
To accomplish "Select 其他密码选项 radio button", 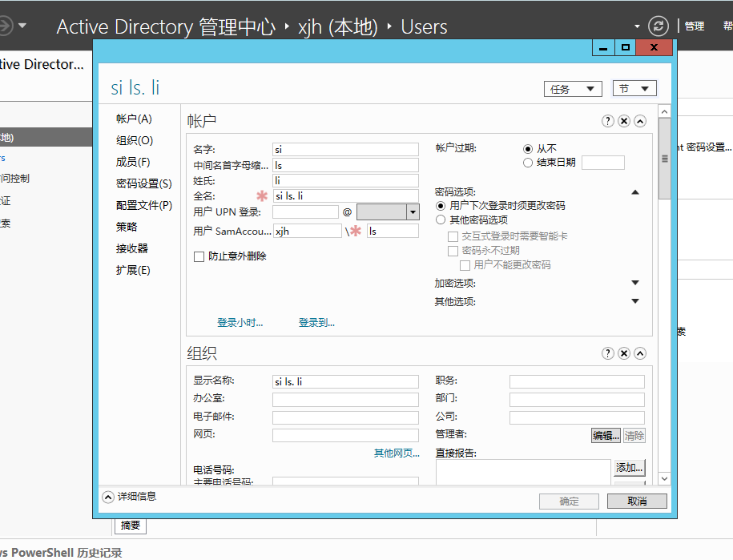I will pos(441,220).
